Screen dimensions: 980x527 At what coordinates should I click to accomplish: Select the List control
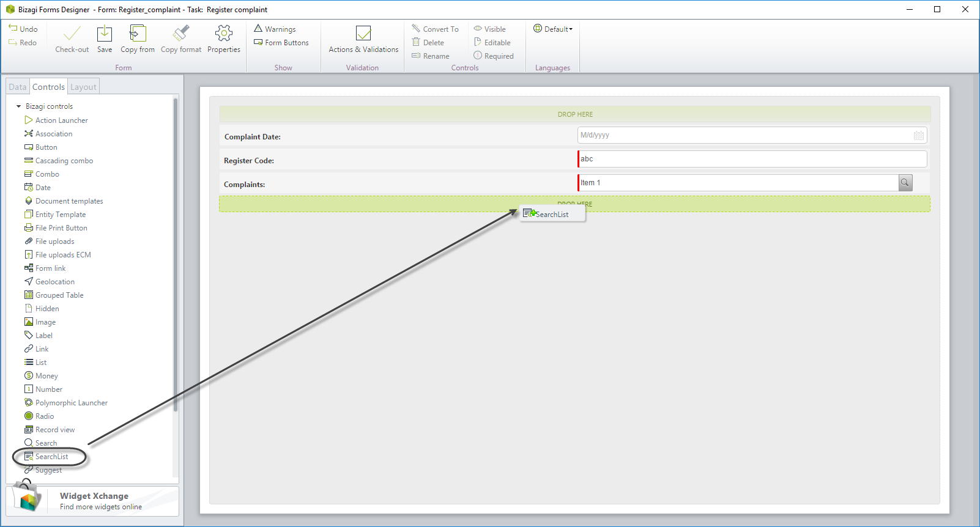(35, 363)
